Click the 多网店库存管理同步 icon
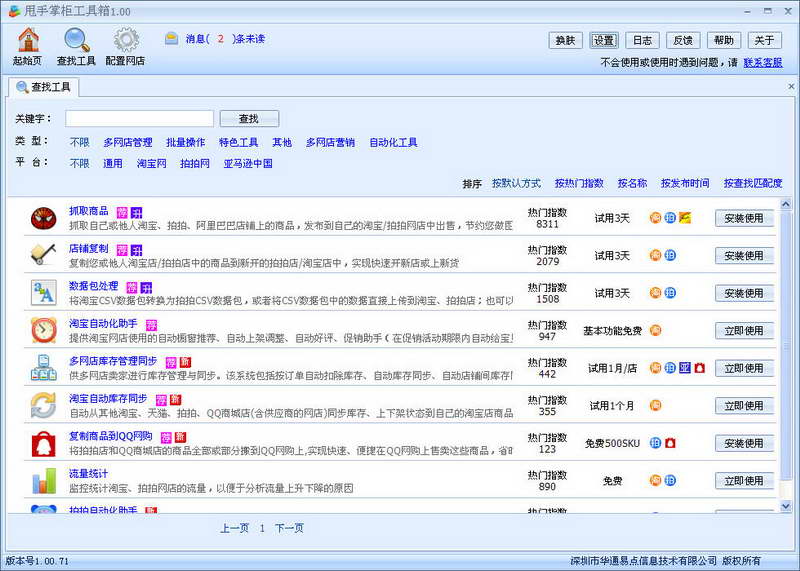Image resolution: width=800 pixels, height=571 pixels. [x=43, y=368]
